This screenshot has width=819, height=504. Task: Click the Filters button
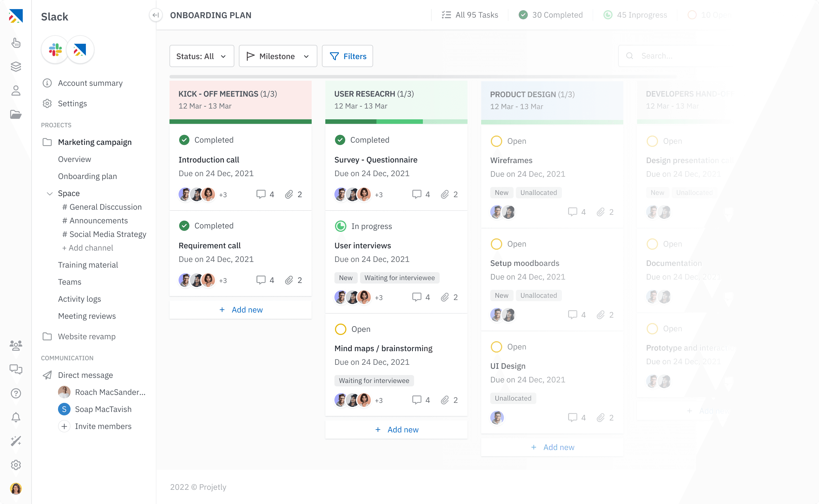click(x=347, y=56)
